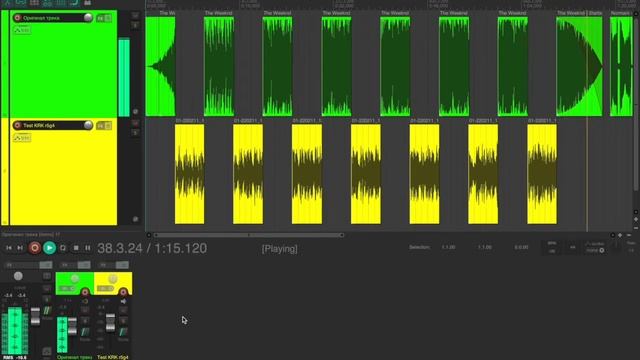
Task: Zoom out horizontally with minus button
Action: (x=629, y=235)
